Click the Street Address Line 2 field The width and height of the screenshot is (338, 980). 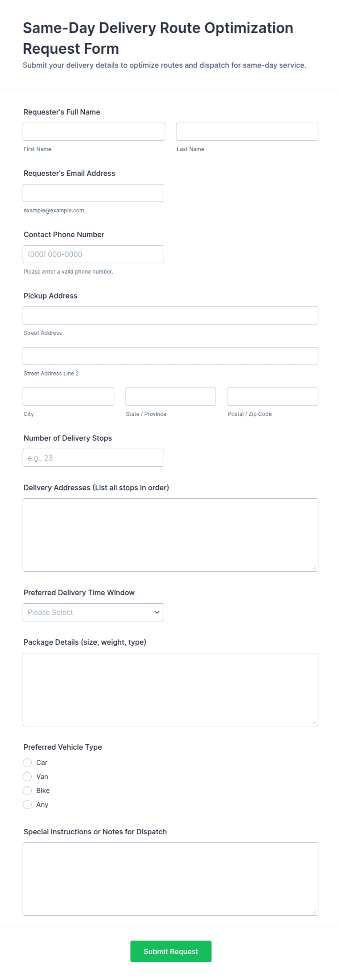(170, 356)
